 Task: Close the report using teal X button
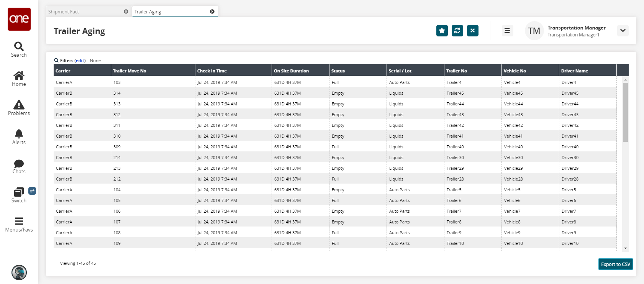pos(472,31)
